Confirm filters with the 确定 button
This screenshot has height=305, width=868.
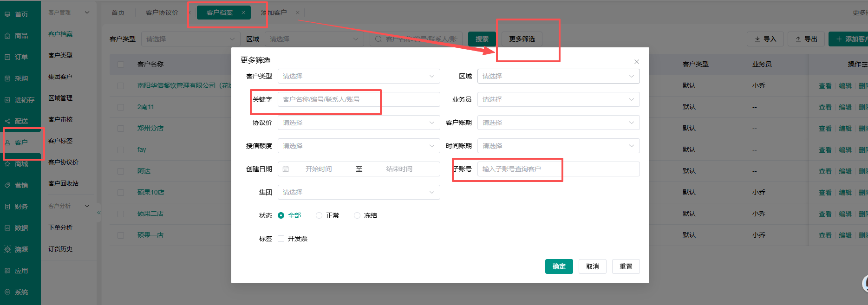(x=559, y=266)
